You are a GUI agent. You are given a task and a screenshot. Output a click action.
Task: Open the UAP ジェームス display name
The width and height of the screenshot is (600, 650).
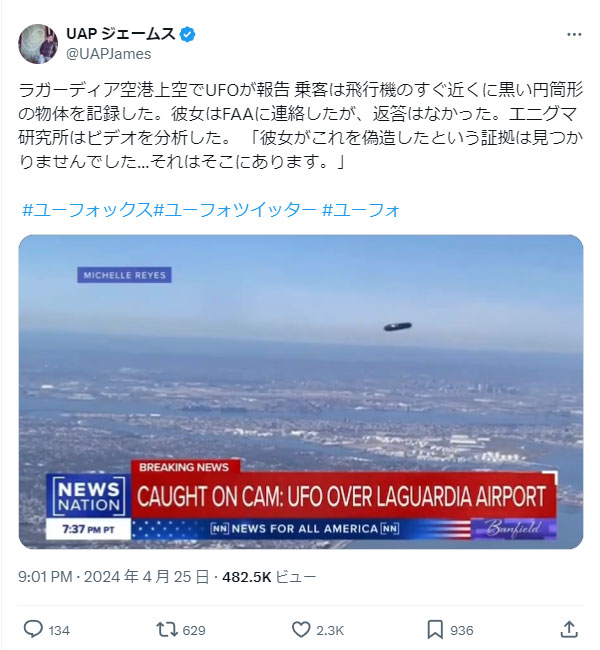[121, 34]
